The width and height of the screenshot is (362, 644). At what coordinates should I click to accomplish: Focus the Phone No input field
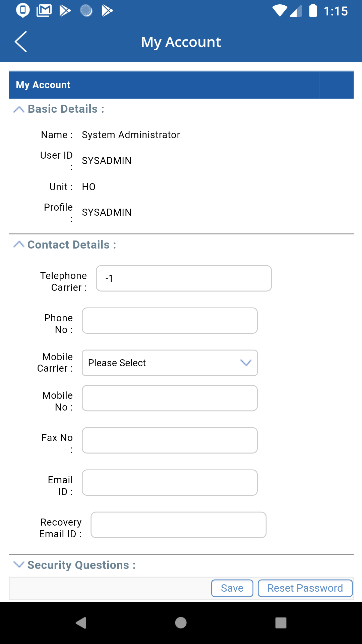[x=170, y=321]
